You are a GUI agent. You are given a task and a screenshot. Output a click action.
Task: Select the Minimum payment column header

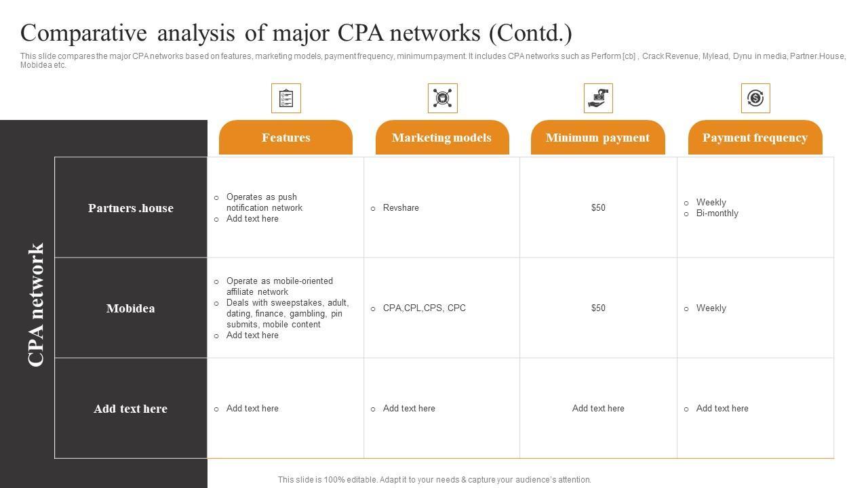(x=597, y=138)
